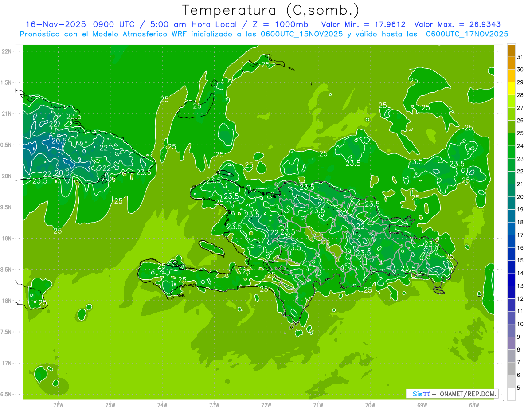Click the colorbar value '24'

[x=520, y=146]
